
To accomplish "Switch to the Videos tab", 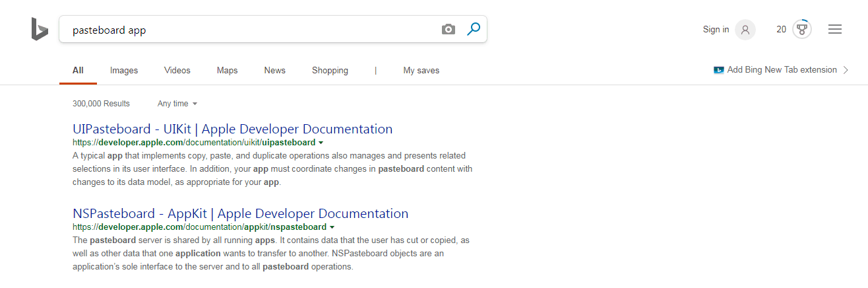I will click(x=177, y=70).
